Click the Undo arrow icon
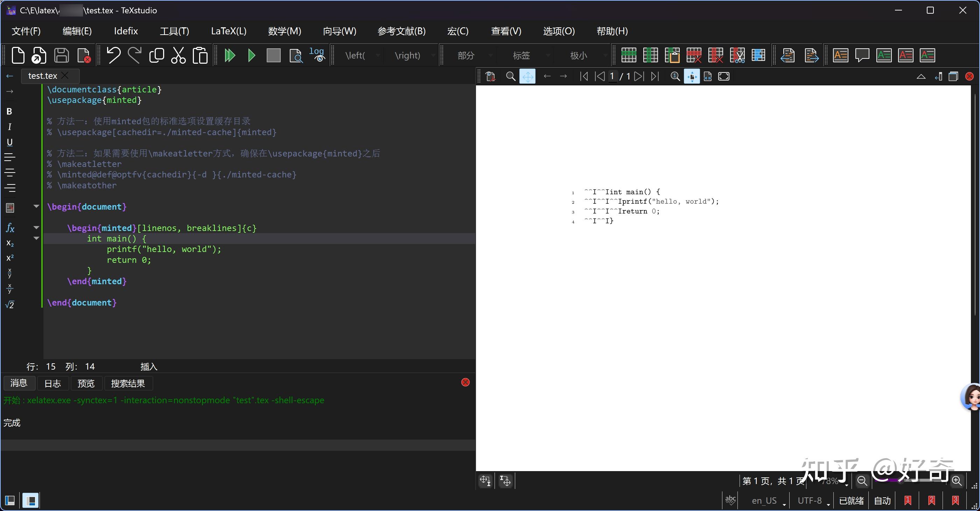Screen dimensions: 980x511 click(x=113, y=56)
